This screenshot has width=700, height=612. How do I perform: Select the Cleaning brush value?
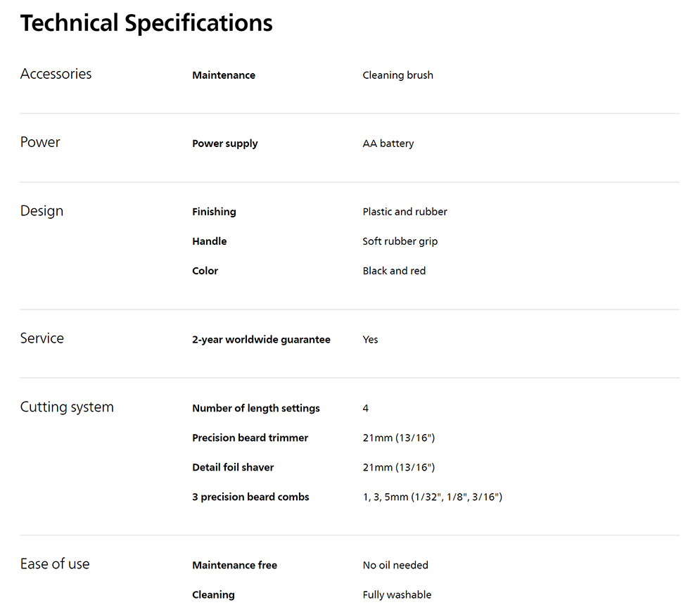pos(397,75)
